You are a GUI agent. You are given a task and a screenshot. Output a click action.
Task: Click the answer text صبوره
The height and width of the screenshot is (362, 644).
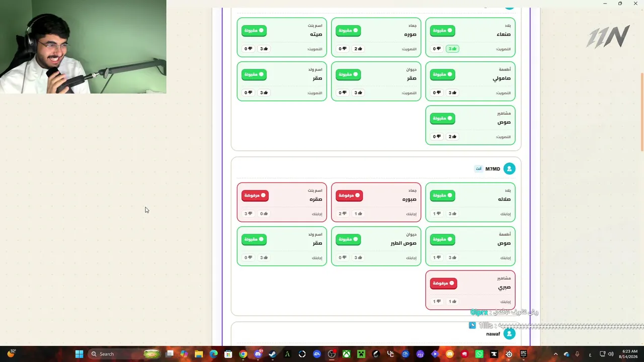410,199
